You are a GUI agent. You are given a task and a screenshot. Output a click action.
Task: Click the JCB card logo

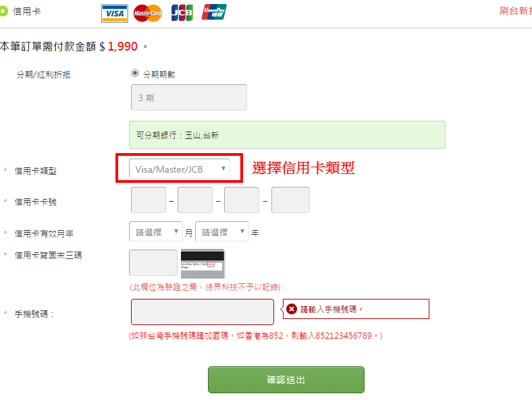[x=182, y=13]
